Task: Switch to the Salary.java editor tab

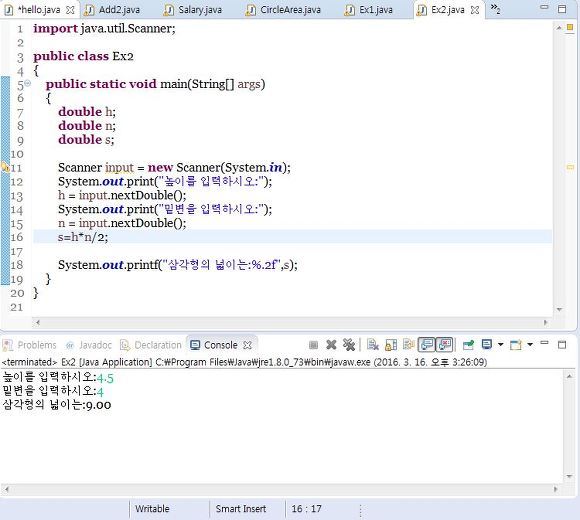Action: pos(200,10)
